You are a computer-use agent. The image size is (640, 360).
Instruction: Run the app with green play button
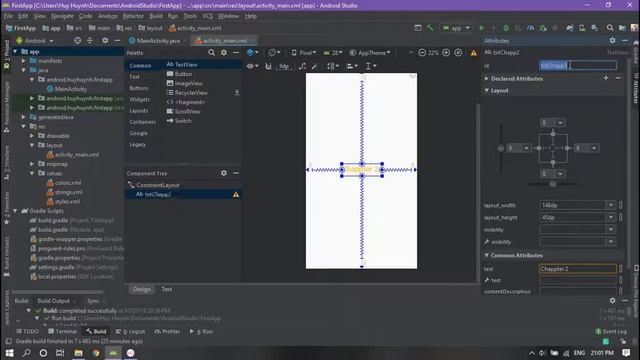482,28
